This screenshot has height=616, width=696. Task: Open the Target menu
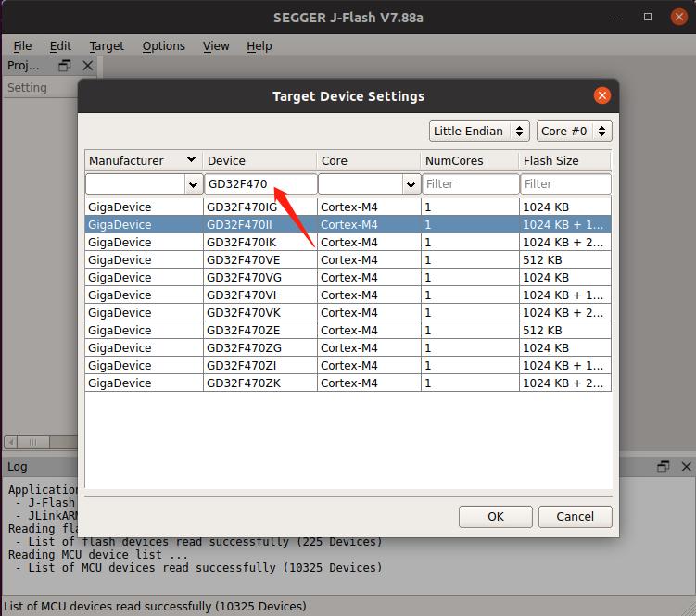tap(107, 46)
